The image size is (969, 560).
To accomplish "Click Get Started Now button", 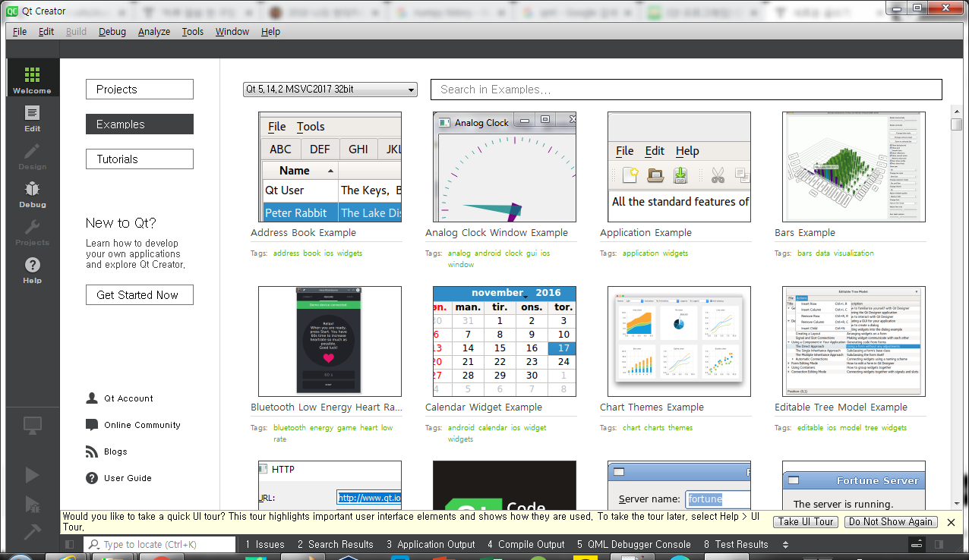I will pyautogui.click(x=140, y=295).
